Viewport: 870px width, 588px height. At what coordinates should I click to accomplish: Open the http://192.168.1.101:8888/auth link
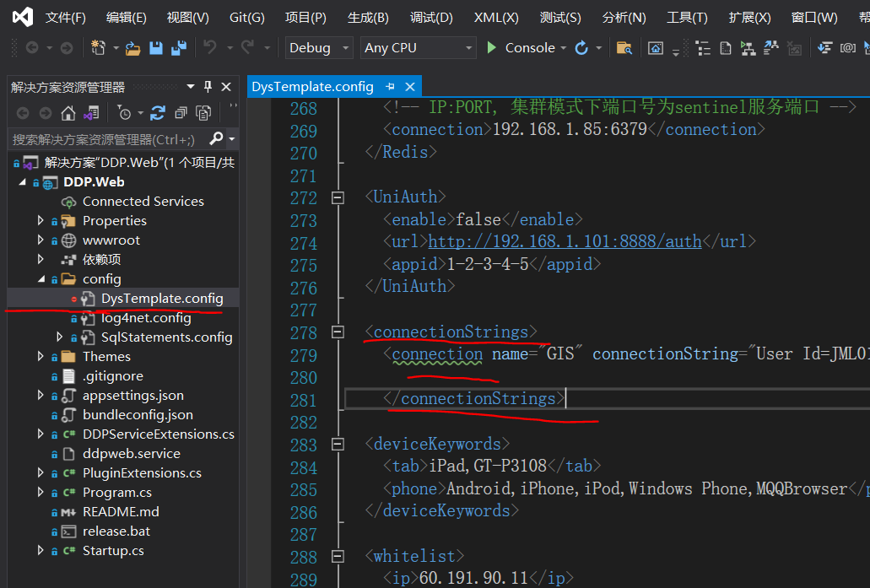point(565,241)
